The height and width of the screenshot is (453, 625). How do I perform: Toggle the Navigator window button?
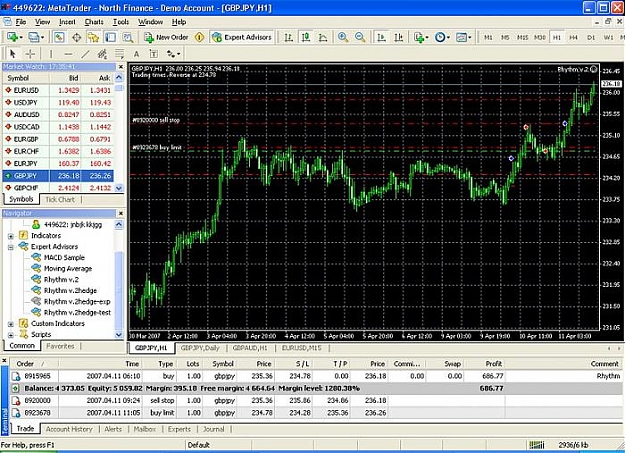(x=93, y=37)
